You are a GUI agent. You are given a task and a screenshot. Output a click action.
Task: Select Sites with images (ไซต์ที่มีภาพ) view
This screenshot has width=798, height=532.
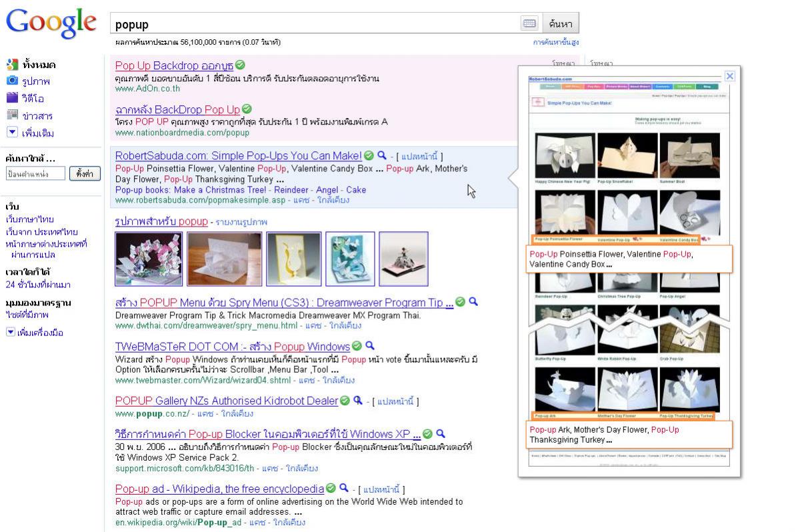[x=27, y=315]
